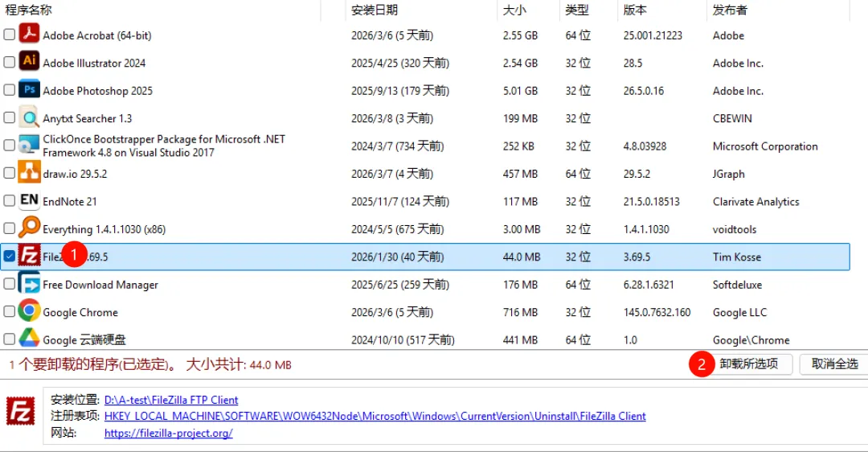The height and width of the screenshot is (452, 868).
Task: Open the https://filezilla-project.org/ website link
Action: (168, 433)
